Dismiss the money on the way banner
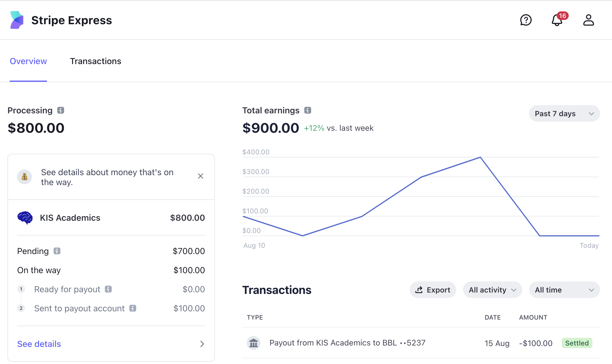The image size is (612, 364). click(201, 176)
